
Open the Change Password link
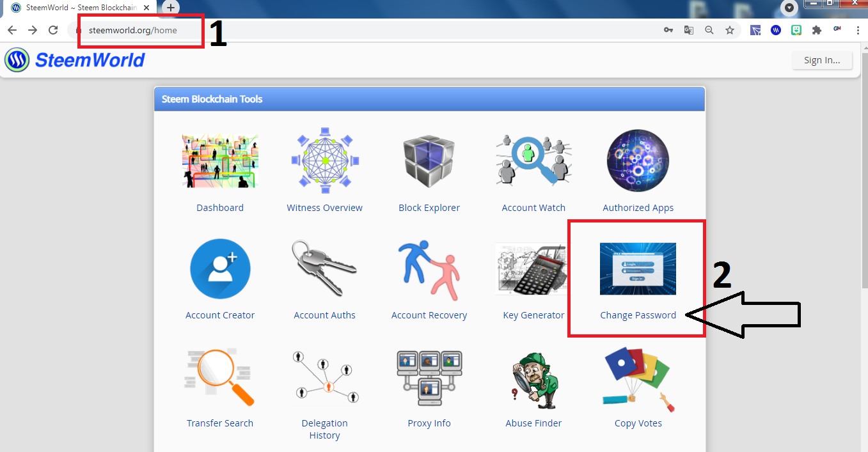[638, 315]
